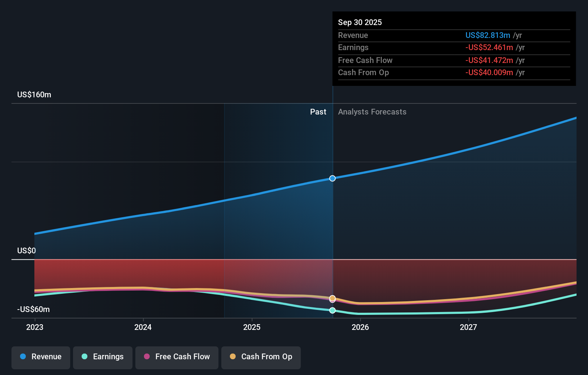Click the pink Free Cash Flow color swatch
The image size is (588, 375).
click(148, 357)
